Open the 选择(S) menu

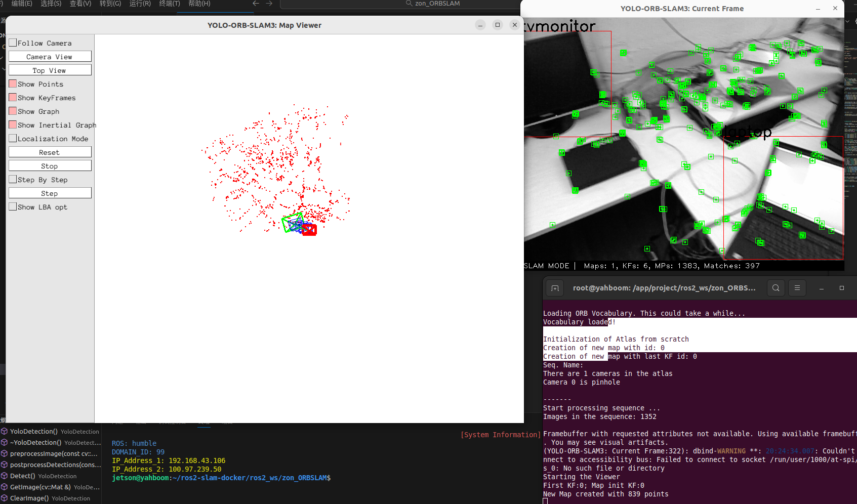(51, 4)
